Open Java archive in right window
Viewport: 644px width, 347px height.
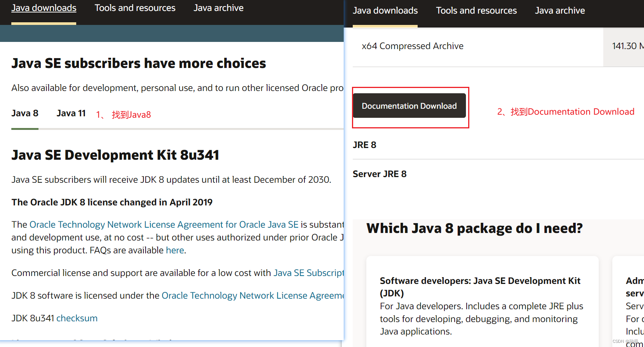[x=560, y=11]
